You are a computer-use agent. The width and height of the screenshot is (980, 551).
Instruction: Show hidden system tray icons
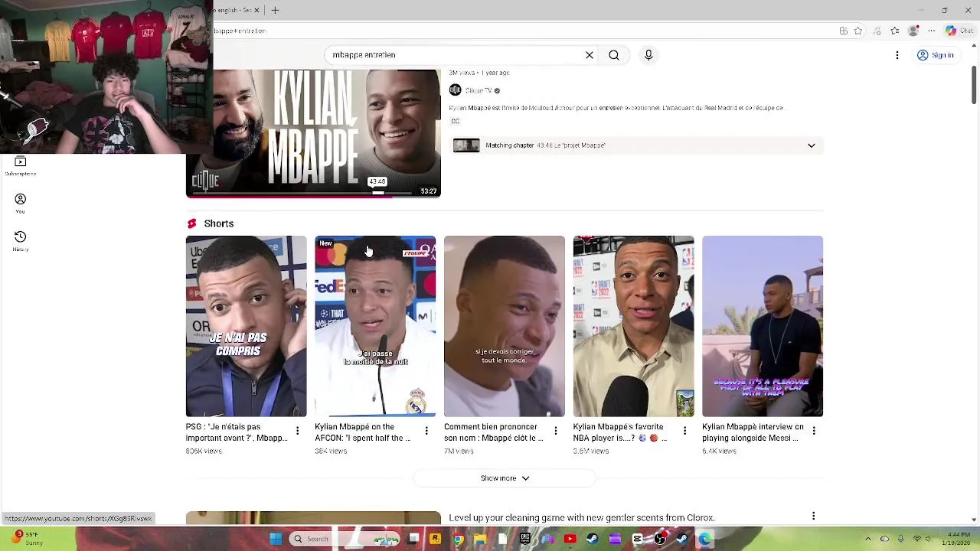(x=870, y=539)
